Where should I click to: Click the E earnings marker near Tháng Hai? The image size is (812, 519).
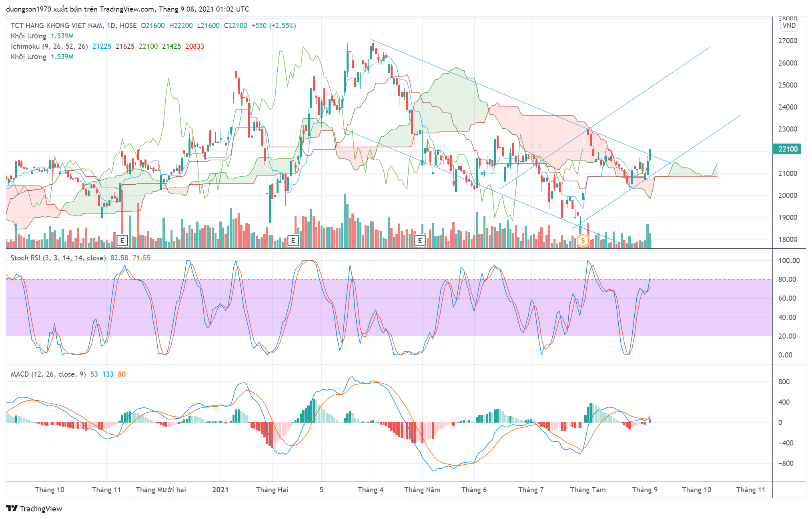click(293, 240)
